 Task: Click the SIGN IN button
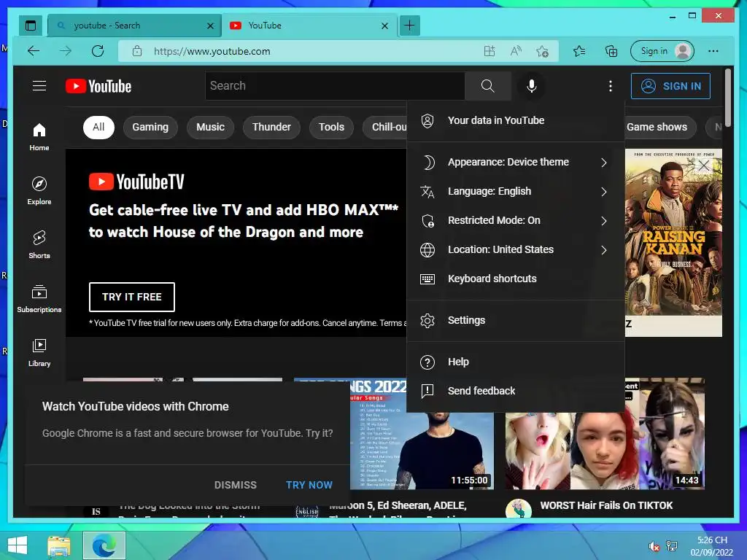point(671,86)
